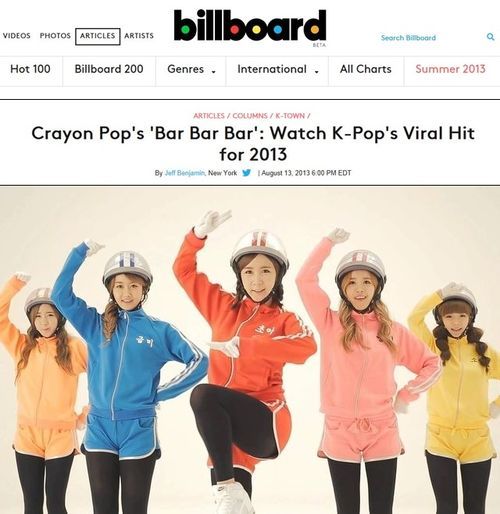Screen dimensions: 500x514
Task: Open the Articles breadcrumb link
Action: coord(209,116)
